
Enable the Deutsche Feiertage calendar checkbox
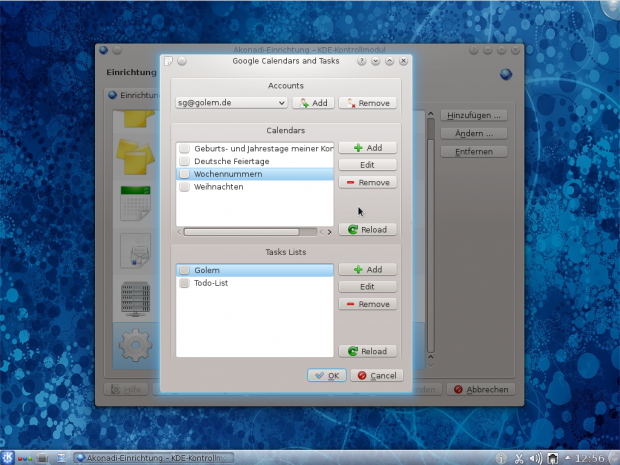click(184, 161)
